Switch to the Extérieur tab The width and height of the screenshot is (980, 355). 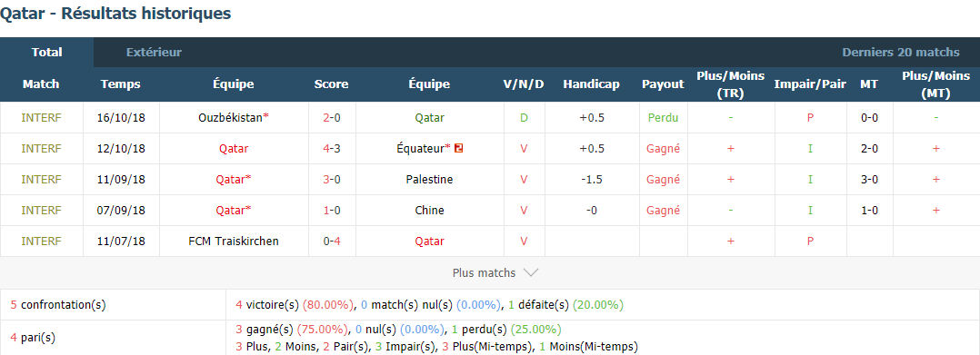(154, 53)
